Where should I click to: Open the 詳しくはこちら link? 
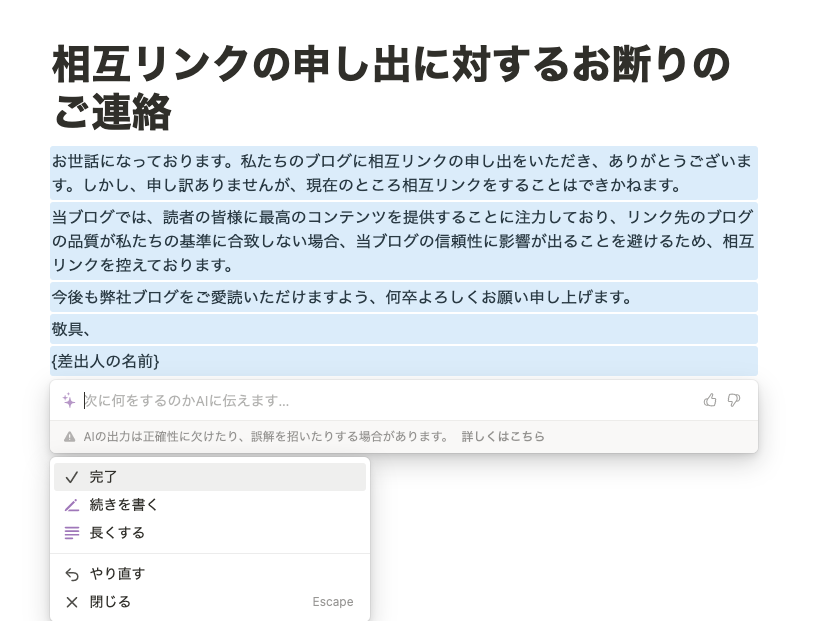[503, 437]
